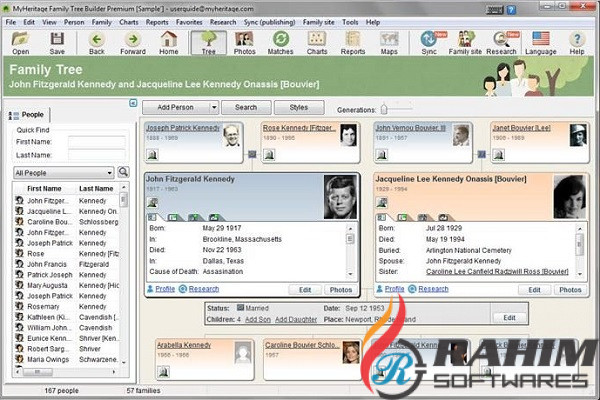
Task: Click the people list scroll-up arrow
Action: (124, 188)
